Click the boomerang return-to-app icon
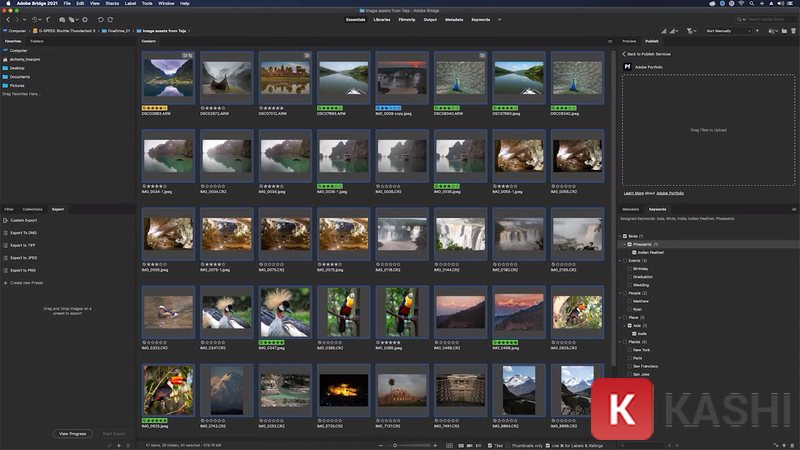 click(x=48, y=19)
